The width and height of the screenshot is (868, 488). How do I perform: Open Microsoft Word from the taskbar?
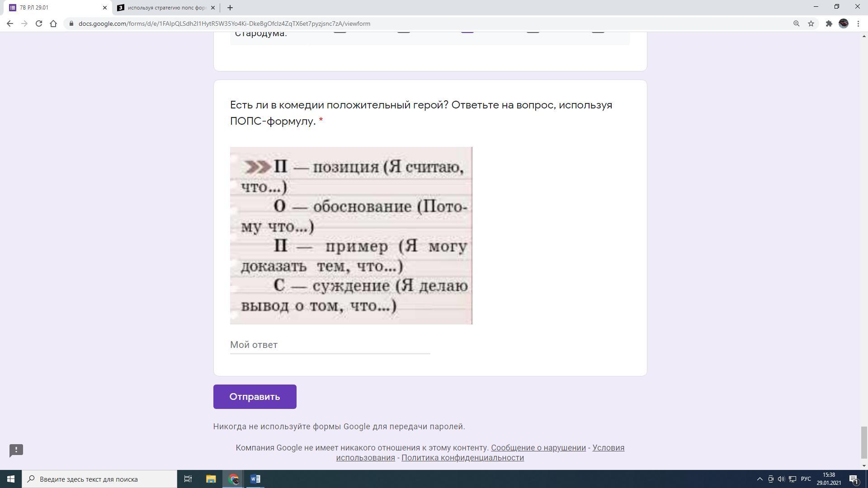(255, 479)
